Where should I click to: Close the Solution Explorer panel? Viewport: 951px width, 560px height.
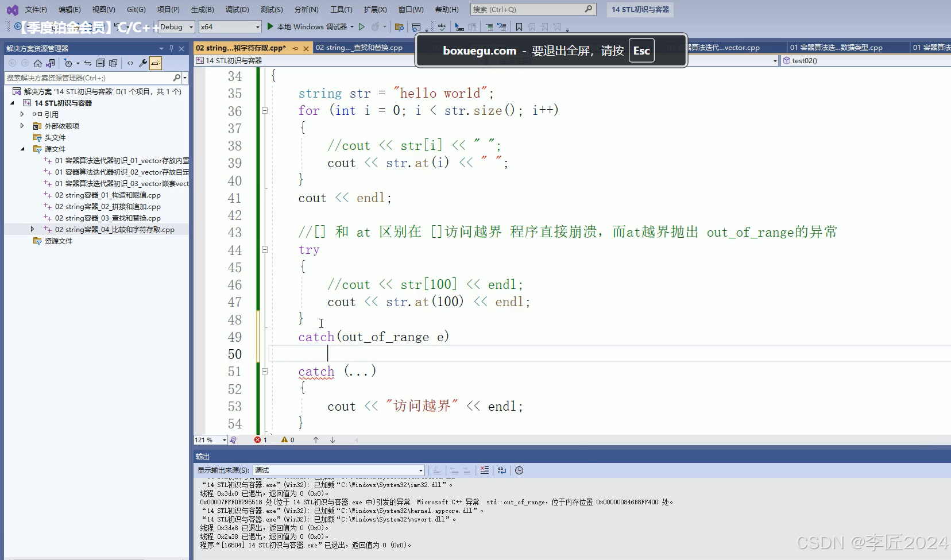[x=181, y=48]
